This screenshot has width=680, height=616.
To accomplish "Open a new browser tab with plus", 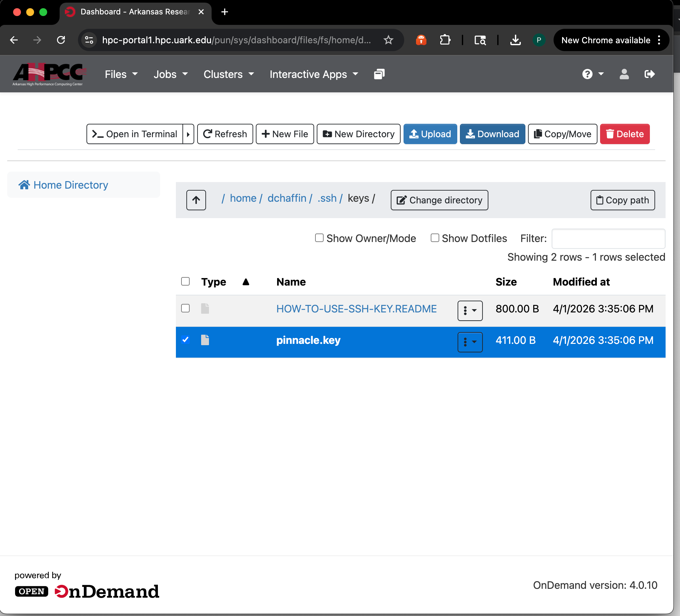I will click(225, 12).
